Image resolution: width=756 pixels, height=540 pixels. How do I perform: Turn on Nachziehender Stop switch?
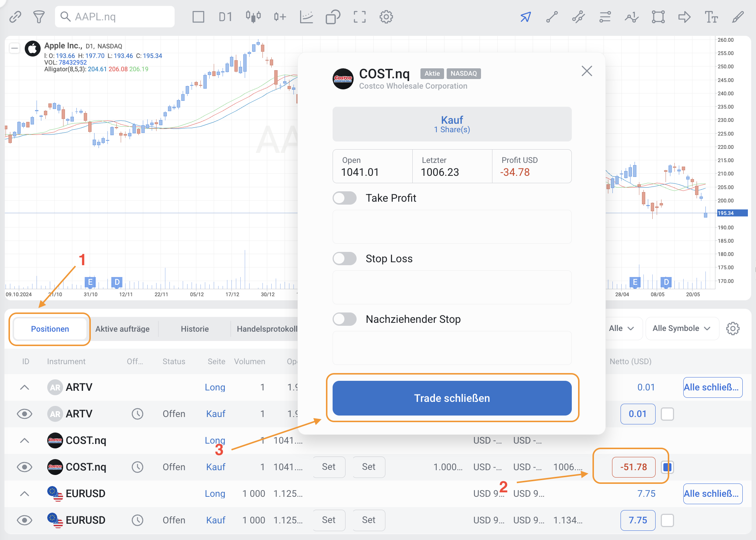(x=344, y=319)
